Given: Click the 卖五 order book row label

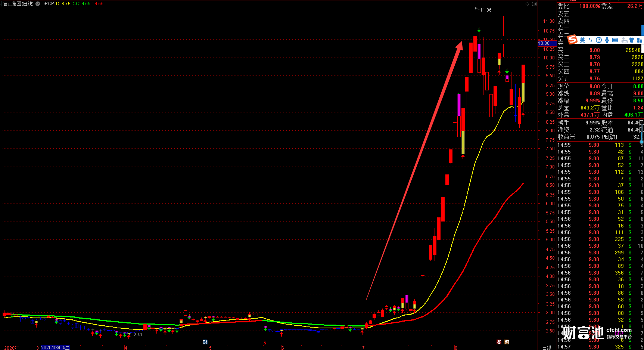Looking at the screenshot, I should [x=563, y=14].
